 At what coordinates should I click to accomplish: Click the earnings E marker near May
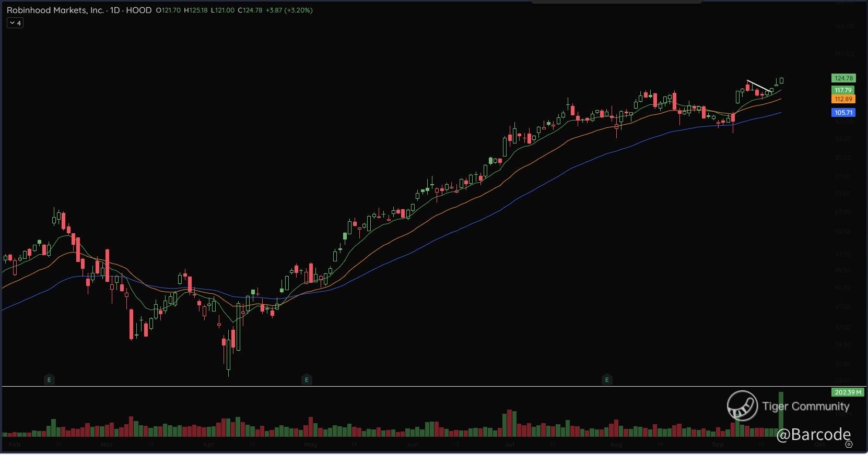pyautogui.click(x=307, y=380)
